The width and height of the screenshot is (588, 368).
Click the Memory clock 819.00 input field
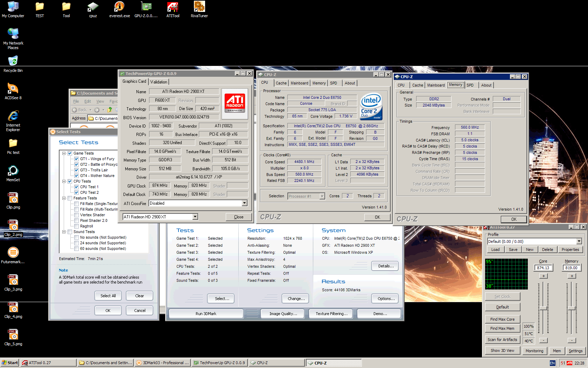point(572,268)
